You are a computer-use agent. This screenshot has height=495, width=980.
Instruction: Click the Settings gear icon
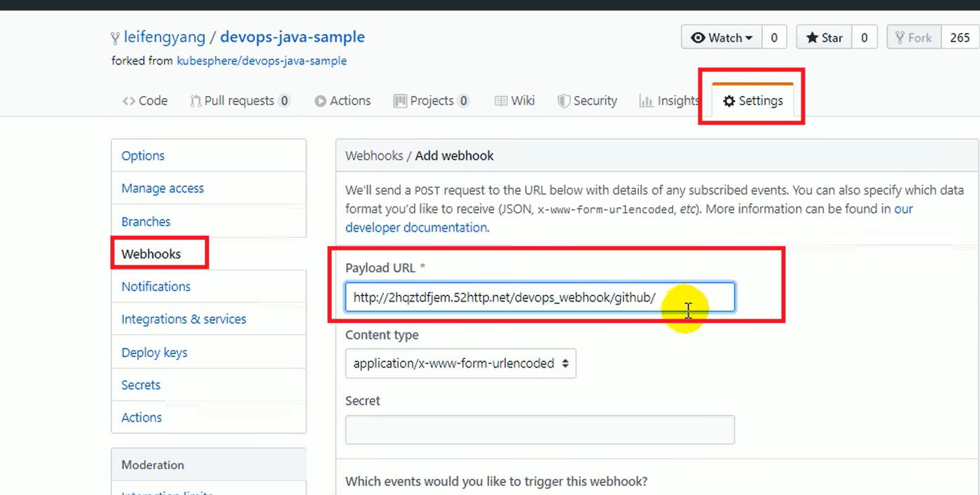pos(729,102)
